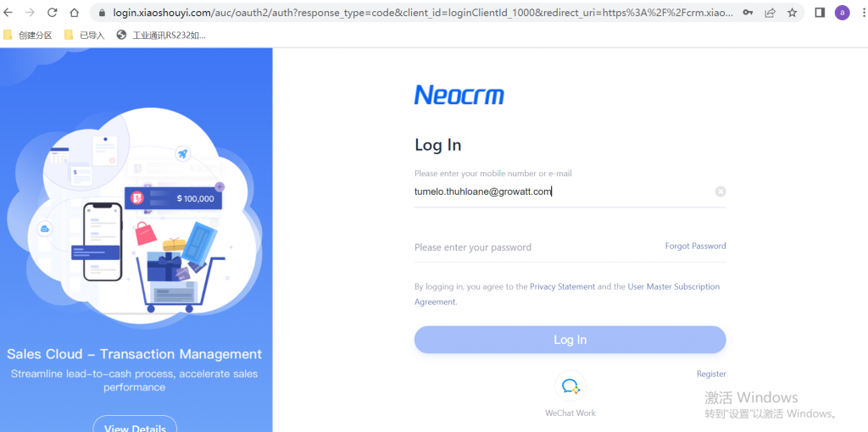Open the Forgot Password link
The image size is (868, 432).
tap(695, 246)
